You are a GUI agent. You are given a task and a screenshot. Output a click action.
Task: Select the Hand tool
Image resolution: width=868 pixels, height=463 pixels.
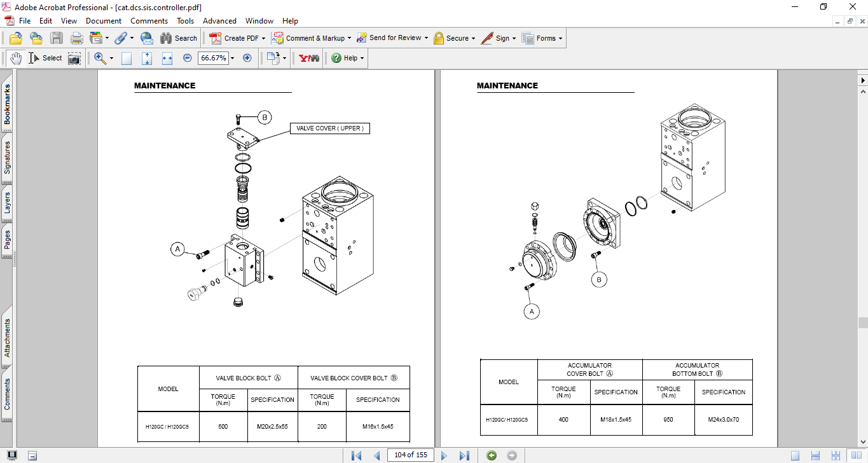click(x=16, y=58)
